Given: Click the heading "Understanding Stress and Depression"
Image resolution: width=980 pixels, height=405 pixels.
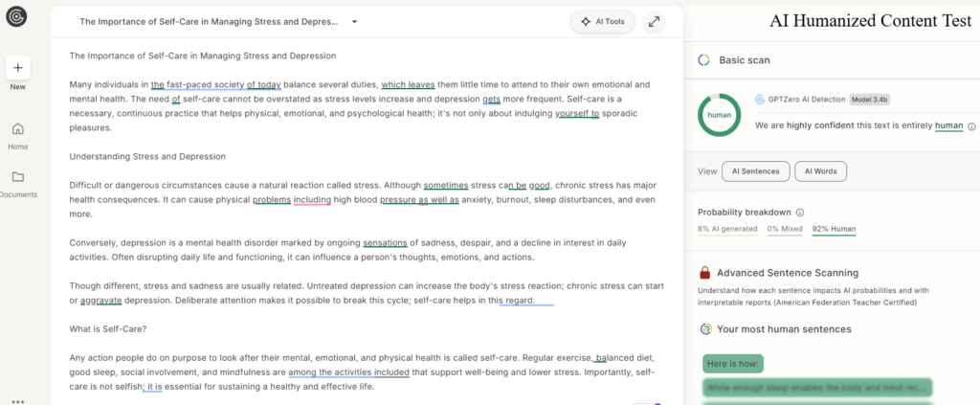Looking at the screenshot, I should 147,156.
